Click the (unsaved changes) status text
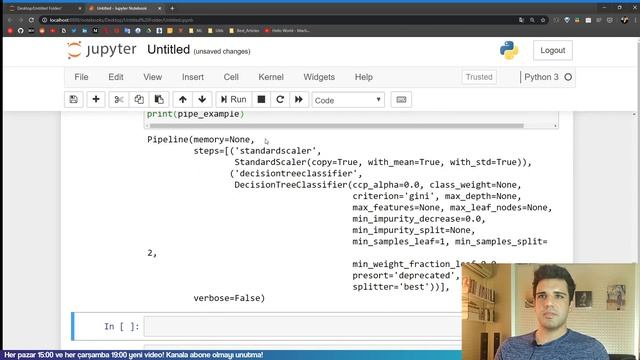The width and height of the screenshot is (640, 360). (x=222, y=51)
